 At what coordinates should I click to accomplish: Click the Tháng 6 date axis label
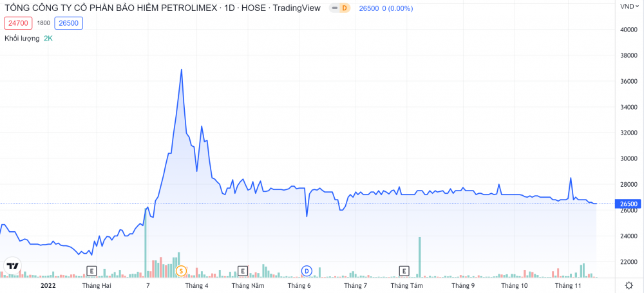coord(300,285)
